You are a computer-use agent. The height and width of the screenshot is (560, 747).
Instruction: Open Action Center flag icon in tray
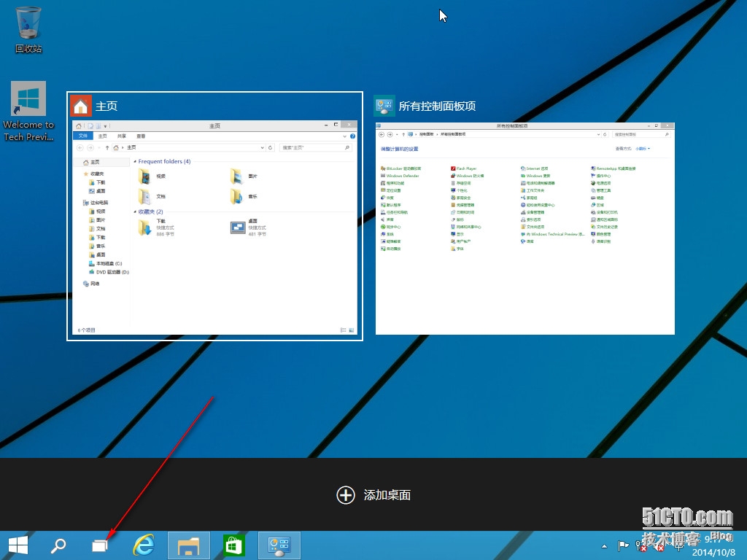623,545
